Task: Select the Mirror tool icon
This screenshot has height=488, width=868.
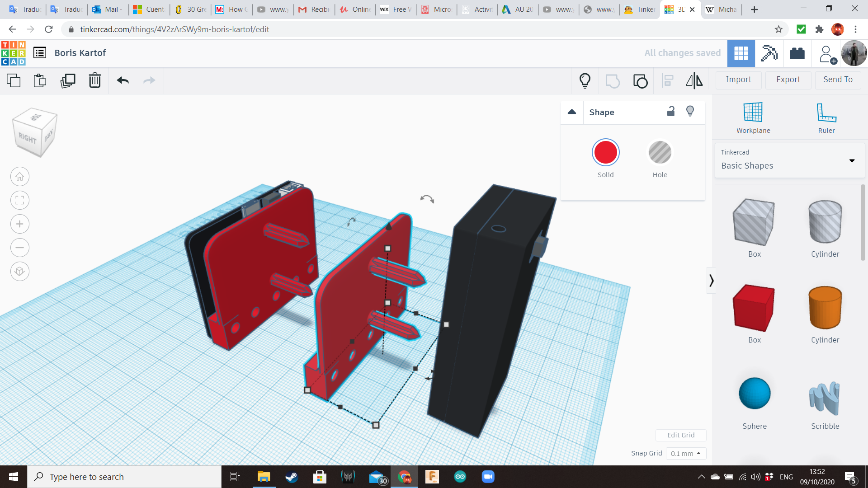Action: pos(694,81)
